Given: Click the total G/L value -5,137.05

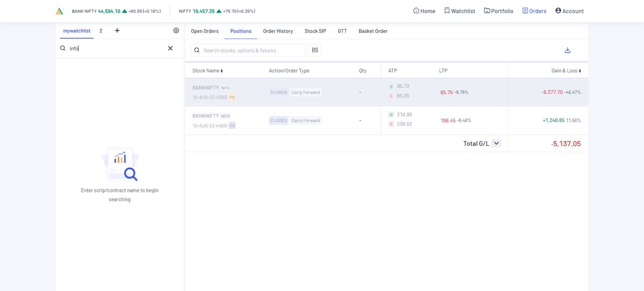Looking at the screenshot, I should point(566,144).
